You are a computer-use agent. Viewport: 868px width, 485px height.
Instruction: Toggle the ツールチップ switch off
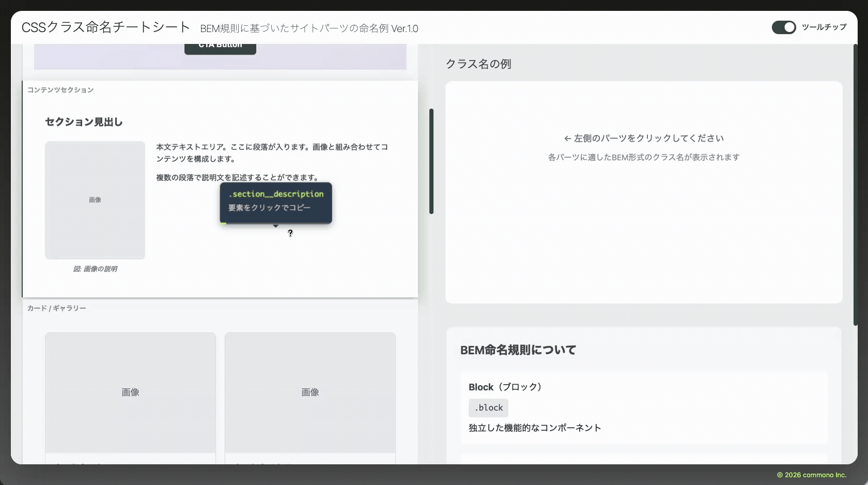point(783,27)
